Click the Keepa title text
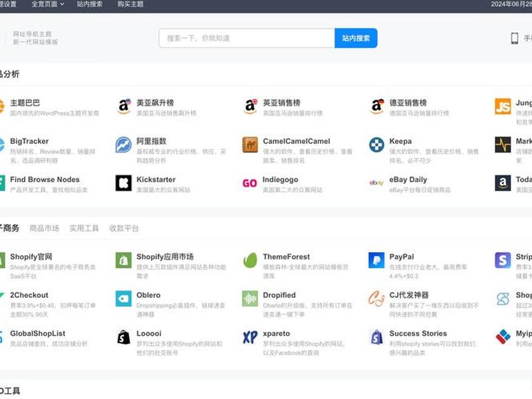Screen dimensions: 532x399 (400, 141)
